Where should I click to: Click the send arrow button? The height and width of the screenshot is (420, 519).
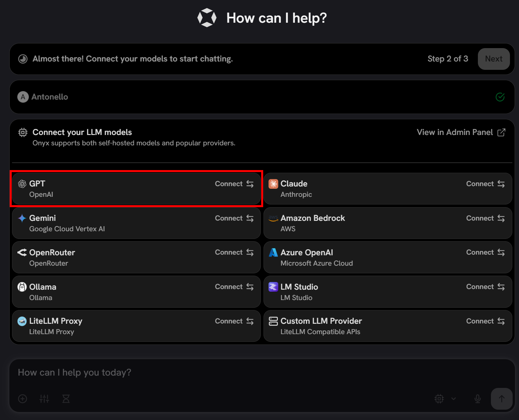click(502, 399)
